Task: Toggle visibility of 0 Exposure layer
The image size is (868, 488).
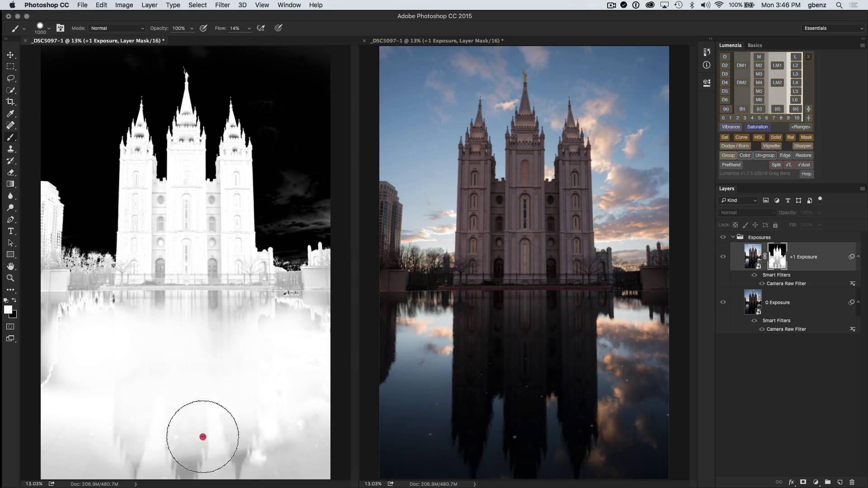Action: (723, 302)
